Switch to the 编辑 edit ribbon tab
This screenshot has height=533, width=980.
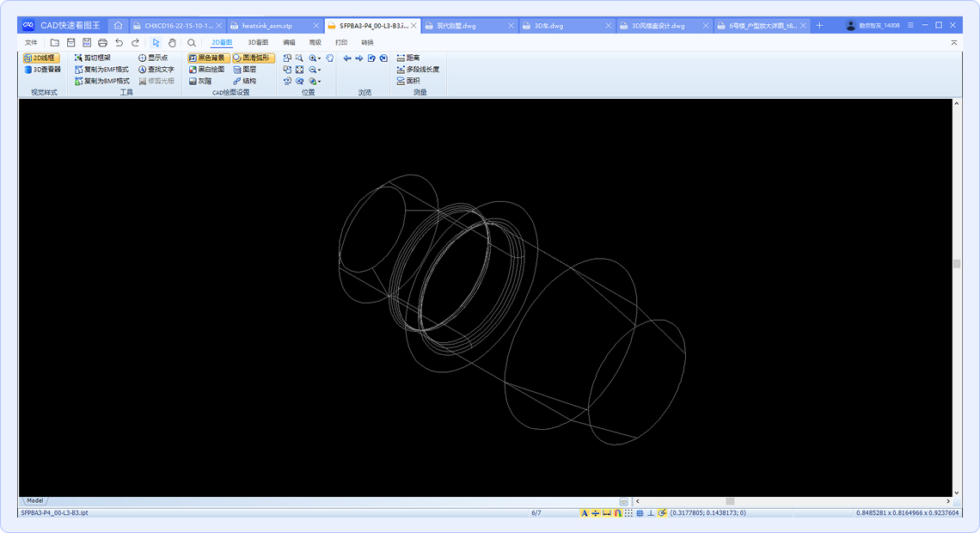tap(289, 42)
